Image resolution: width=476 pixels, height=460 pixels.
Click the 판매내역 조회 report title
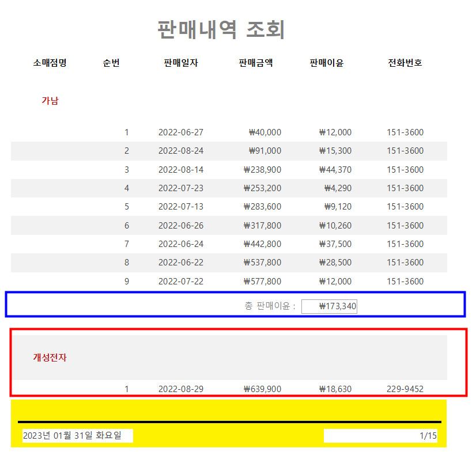[221, 30]
